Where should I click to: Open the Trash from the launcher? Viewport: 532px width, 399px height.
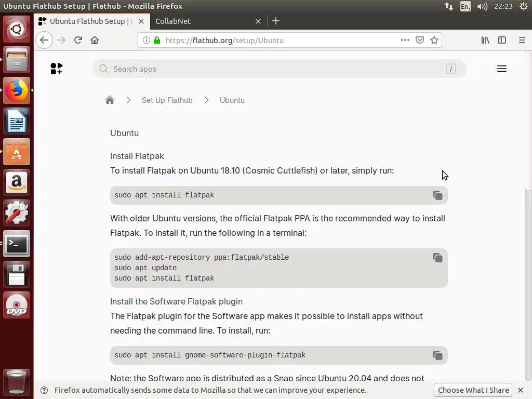pyautogui.click(x=16, y=382)
